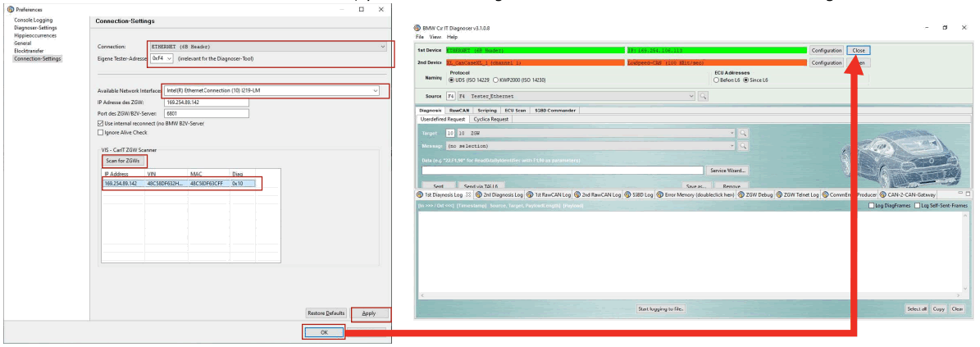Open the Error Memory tab
The height and width of the screenshot is (347, 980).
coord(695,195)
